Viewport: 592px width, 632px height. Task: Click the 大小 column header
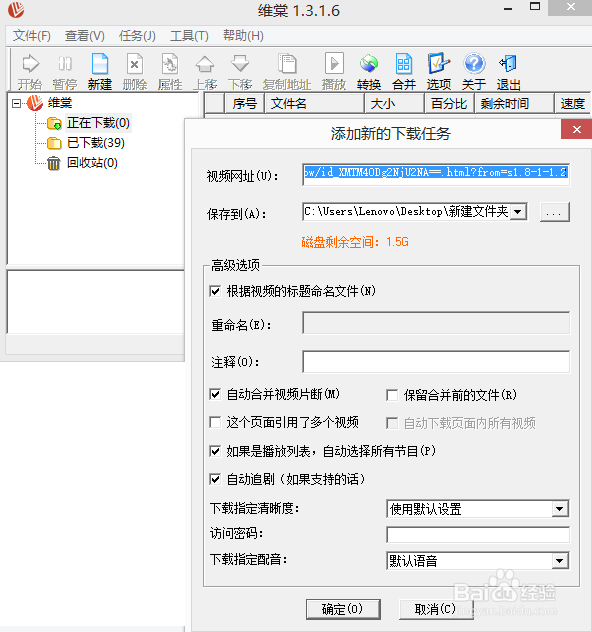pos(395,104)
